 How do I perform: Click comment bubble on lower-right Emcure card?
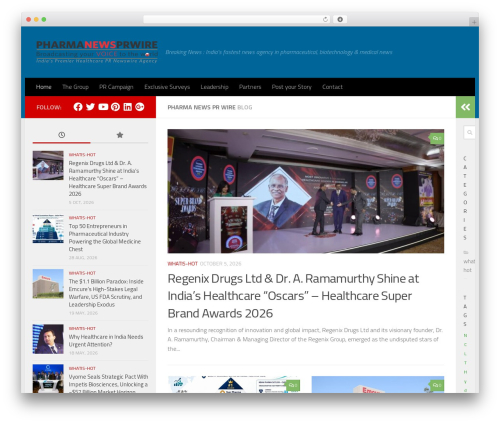(x=437, y=385)
